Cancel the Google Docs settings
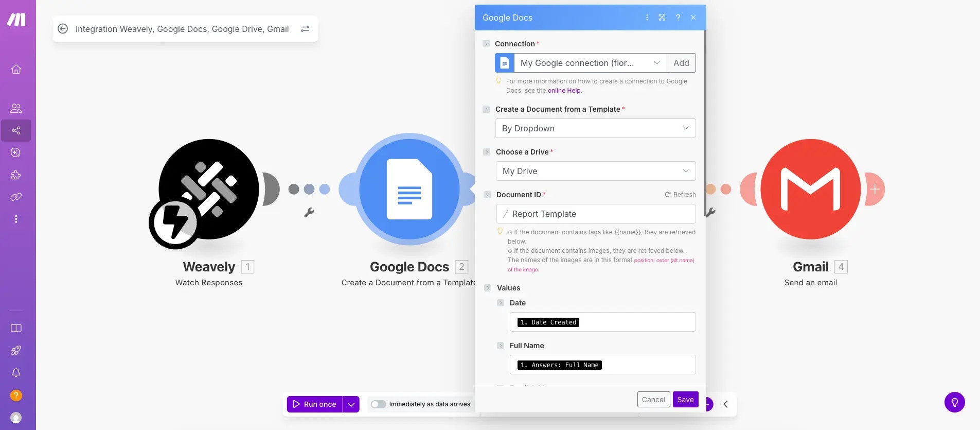980x430 pixels. (x=653, y=400)
